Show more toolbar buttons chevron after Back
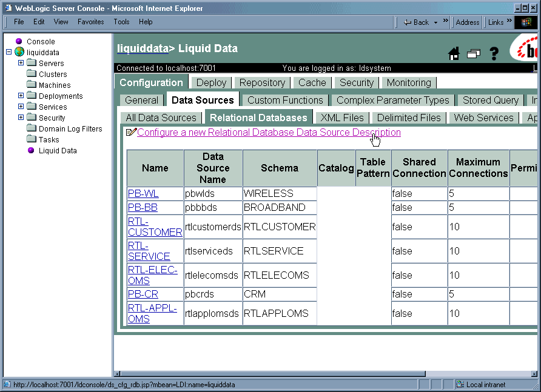This screenshot has height=392, width=541. click(x=445, y=21)
